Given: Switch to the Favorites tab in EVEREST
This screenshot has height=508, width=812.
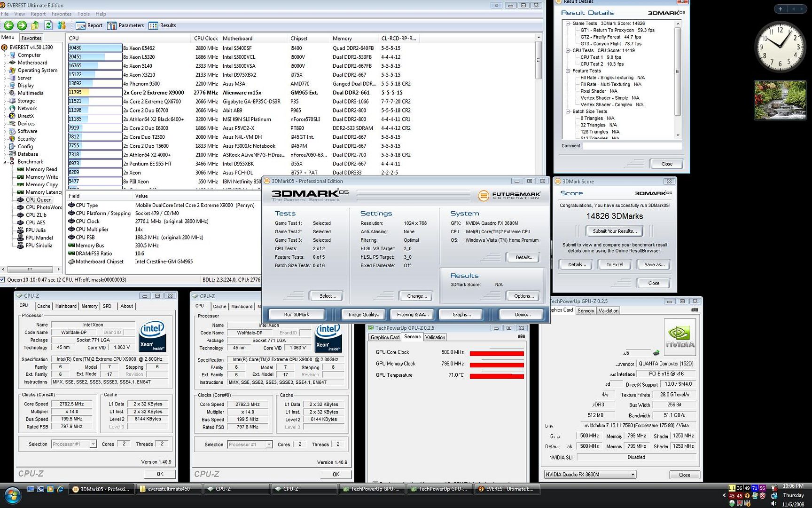Looking at the screenshot, I should pos(31,38).
